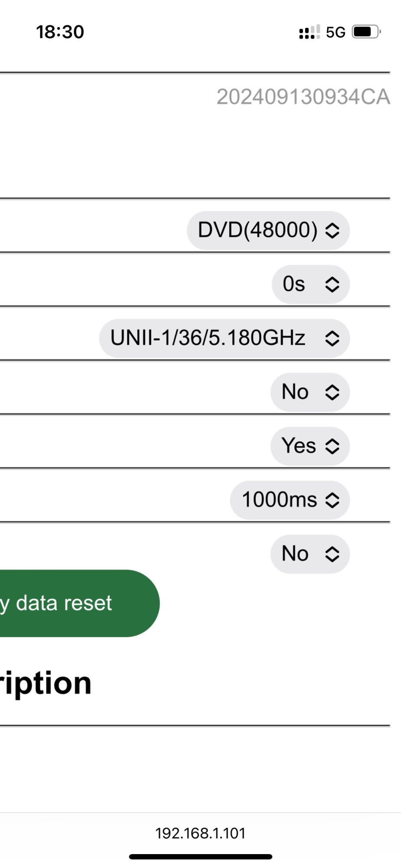Viewport: 401px width, 868px height.
Task: Click chevron arrows beside Yes
Action: 332,446
